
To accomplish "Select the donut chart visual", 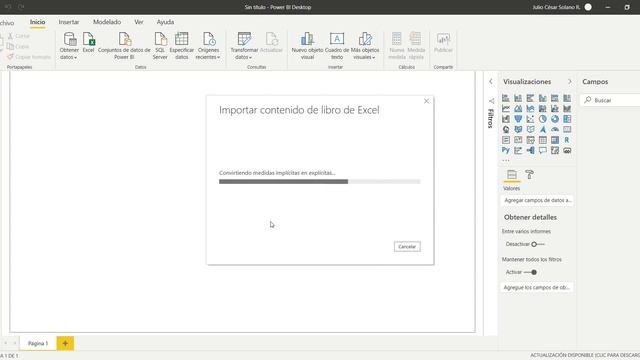I will pos(555,119).
